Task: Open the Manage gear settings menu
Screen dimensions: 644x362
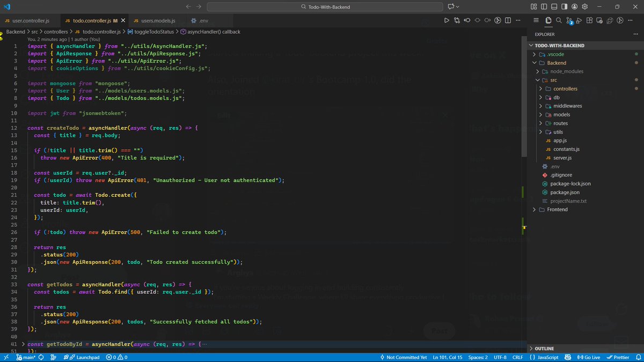Action: coord(585,6)
